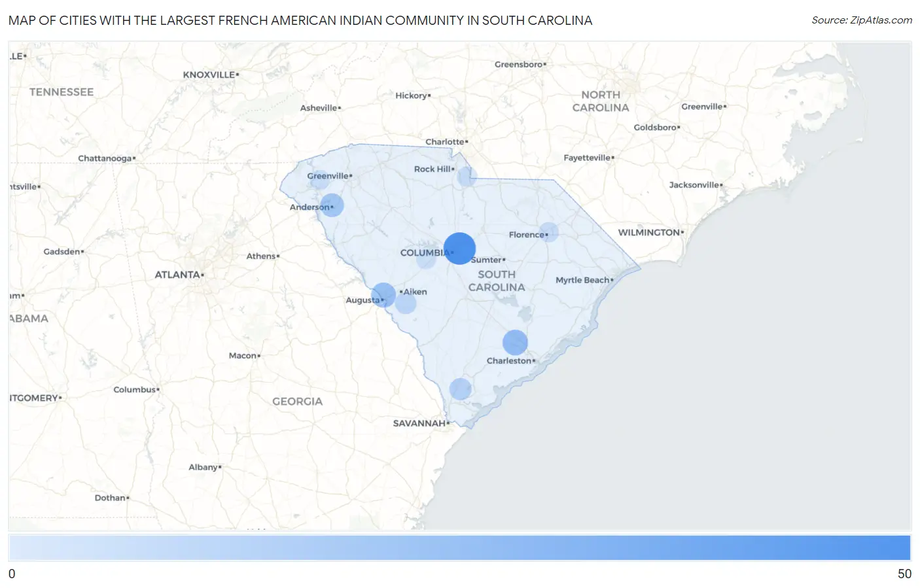Click the bubble beside Augusta label
The image size is (920, 588).
[x=383, y=295]
